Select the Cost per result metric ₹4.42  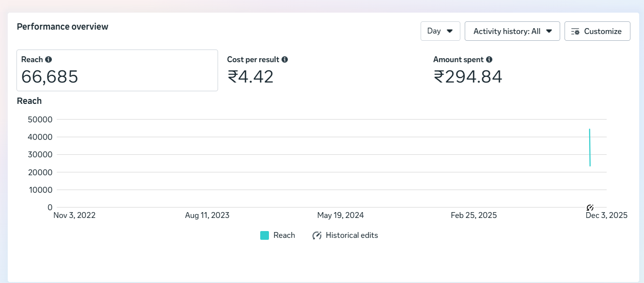click(x=251, y=77)
